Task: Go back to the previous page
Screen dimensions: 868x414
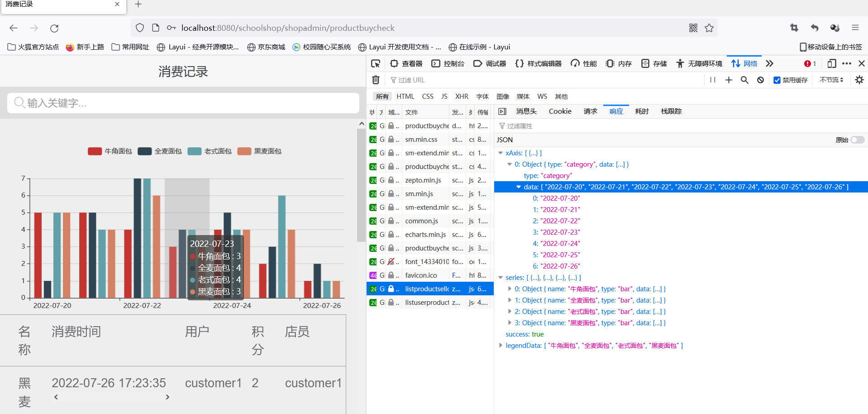Action: tap(14, 28)
